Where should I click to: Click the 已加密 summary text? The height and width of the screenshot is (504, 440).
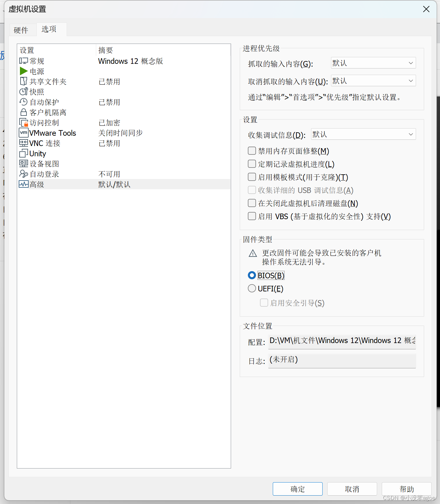tap(109, 123)
